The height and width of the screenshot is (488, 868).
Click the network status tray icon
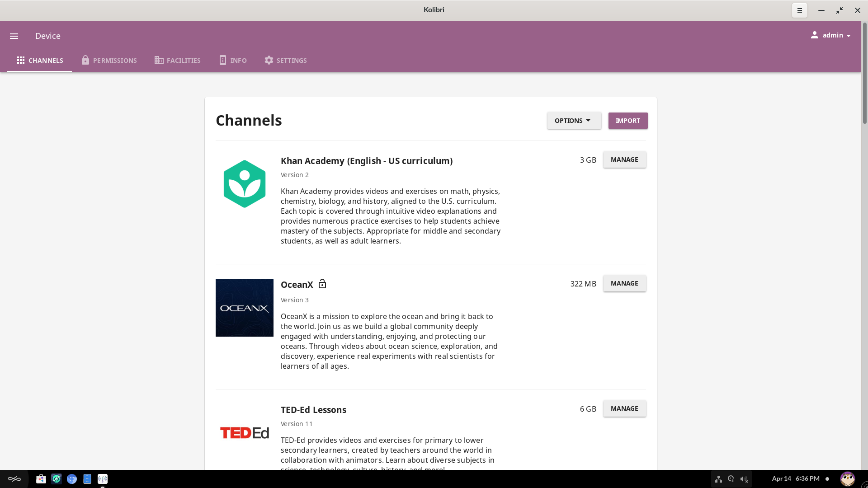click(x=718, y=479)
